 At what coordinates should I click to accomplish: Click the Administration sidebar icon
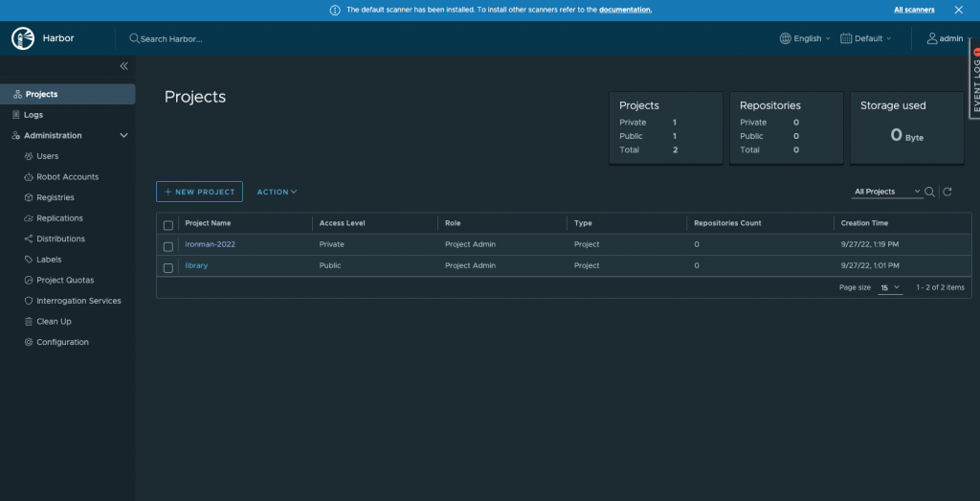tap(16, 136)
